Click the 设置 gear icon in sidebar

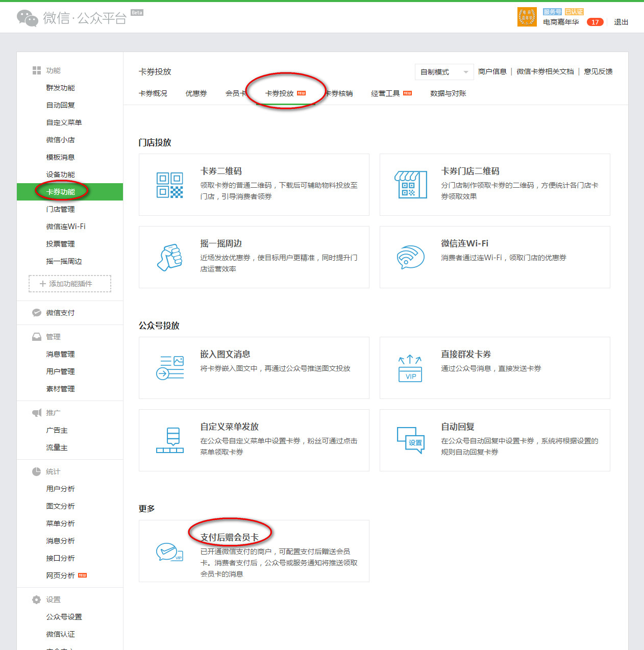(x=37, y=599)
